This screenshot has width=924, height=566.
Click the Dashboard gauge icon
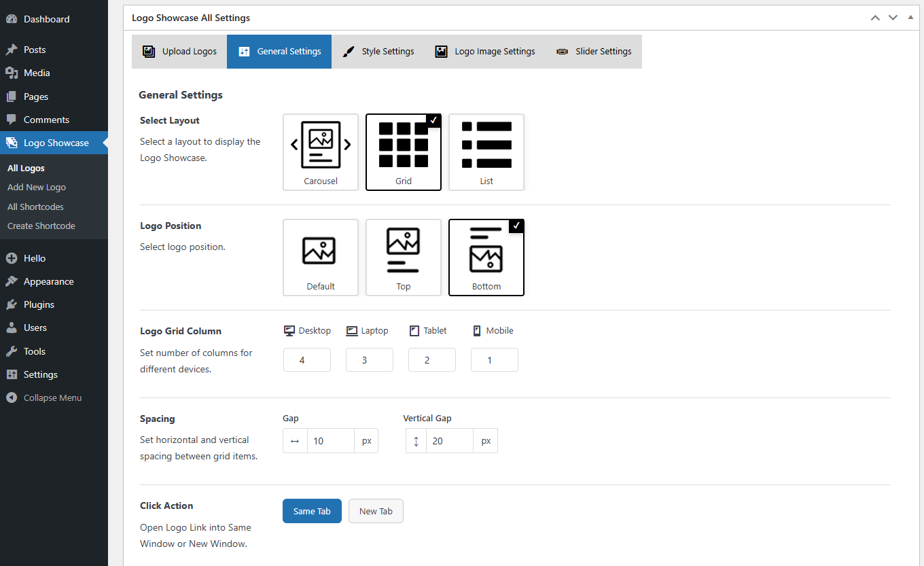tap(12, 19)
